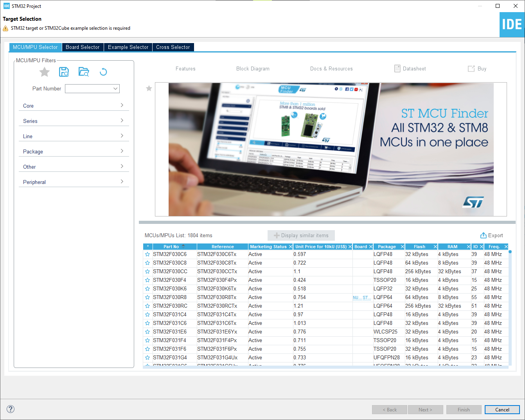Expand the Package filter section

coord(74,151)
